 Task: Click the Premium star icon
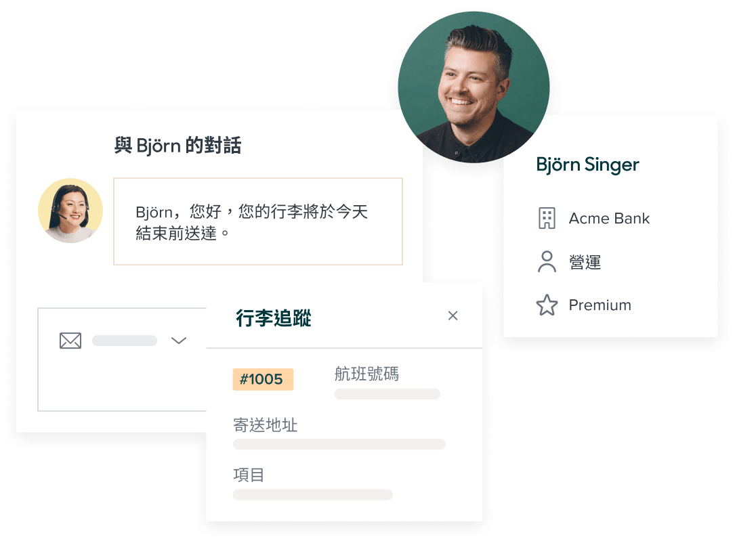click(x=547, y=305)
